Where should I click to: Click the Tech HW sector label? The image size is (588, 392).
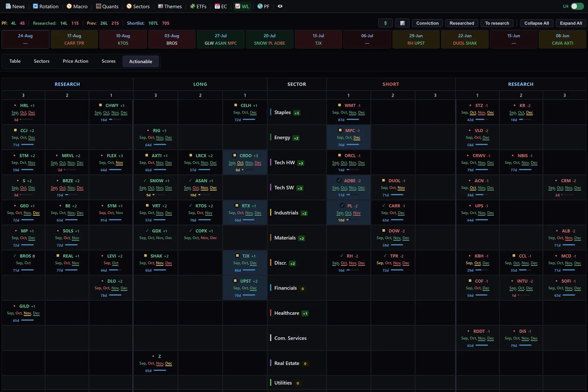coord(284,162)
